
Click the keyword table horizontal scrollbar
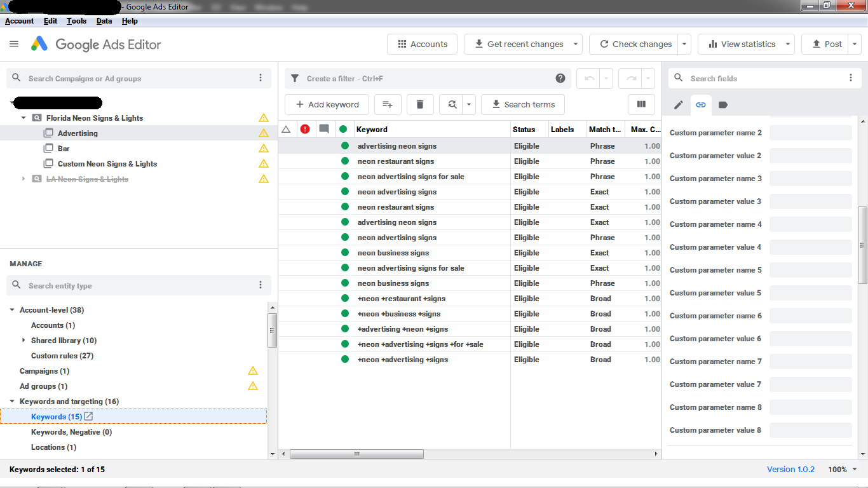pos(357,454)
